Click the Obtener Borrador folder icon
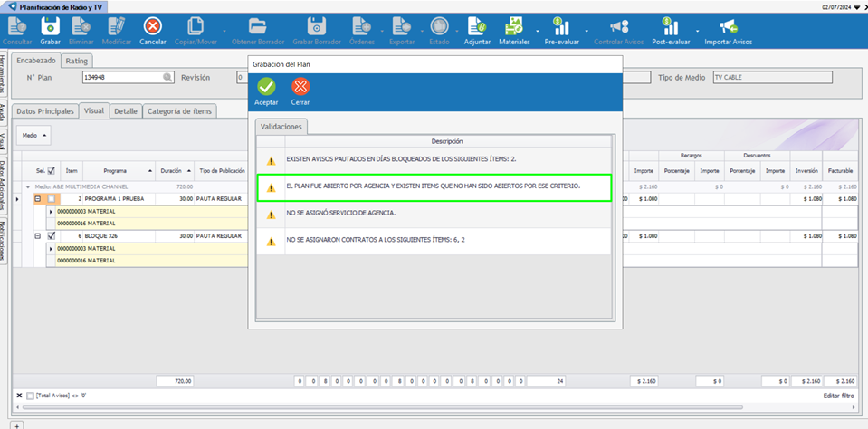Screen dimensions: 868x429 257,26
